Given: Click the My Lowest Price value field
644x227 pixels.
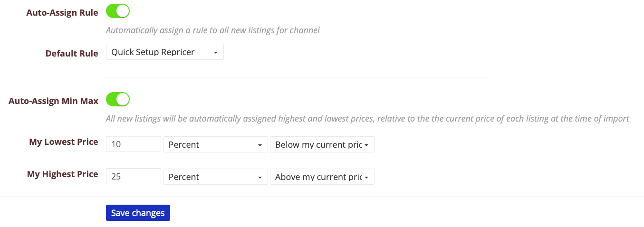Looking at the screenshot, I should [134, 144].
